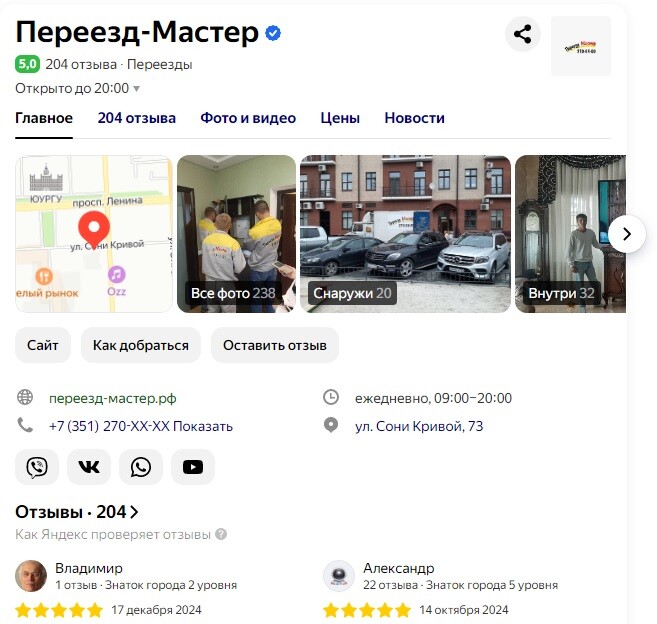Click the share icon near the title
Screen dimensions: 657x624
[522, 34]
